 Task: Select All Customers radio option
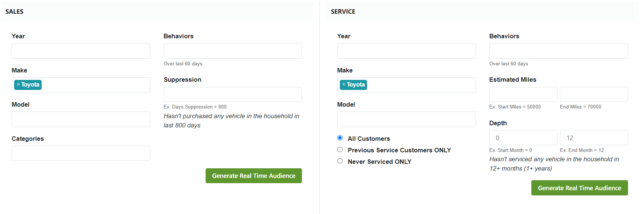click(x=340, y=138)
